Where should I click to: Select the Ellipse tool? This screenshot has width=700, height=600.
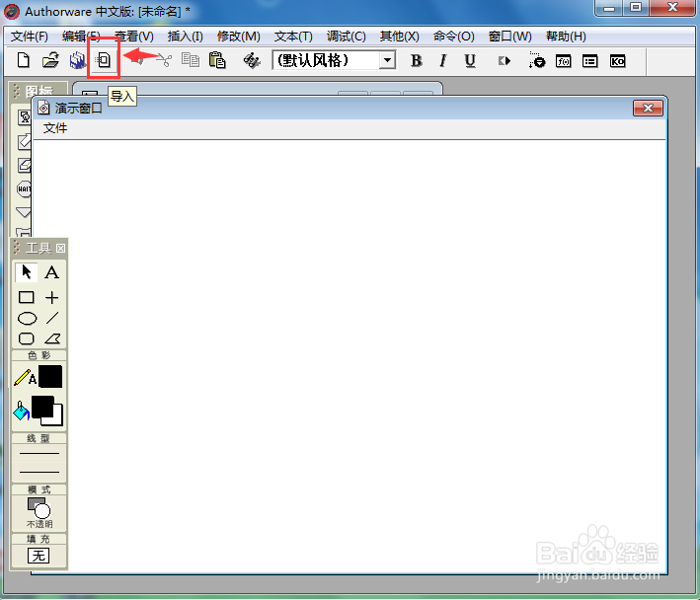pos(27,318)
